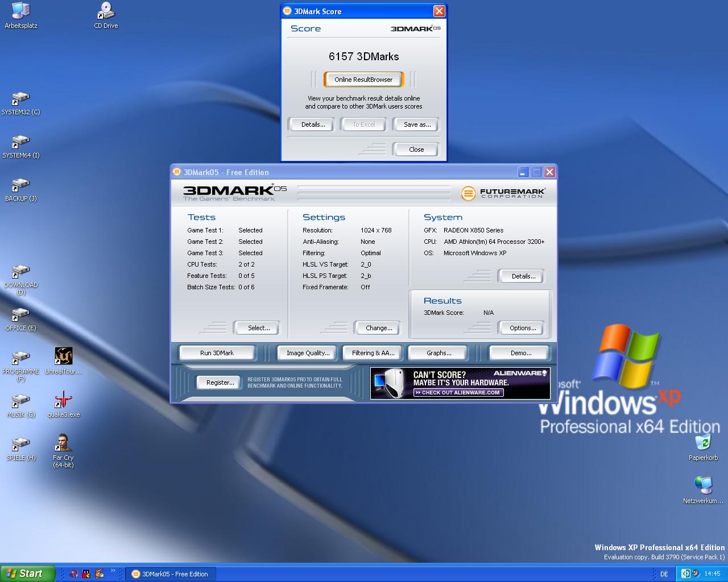728x582 pixels.
Task: Click the system tray clock showing 14:45
Action: tap(712, 574)
